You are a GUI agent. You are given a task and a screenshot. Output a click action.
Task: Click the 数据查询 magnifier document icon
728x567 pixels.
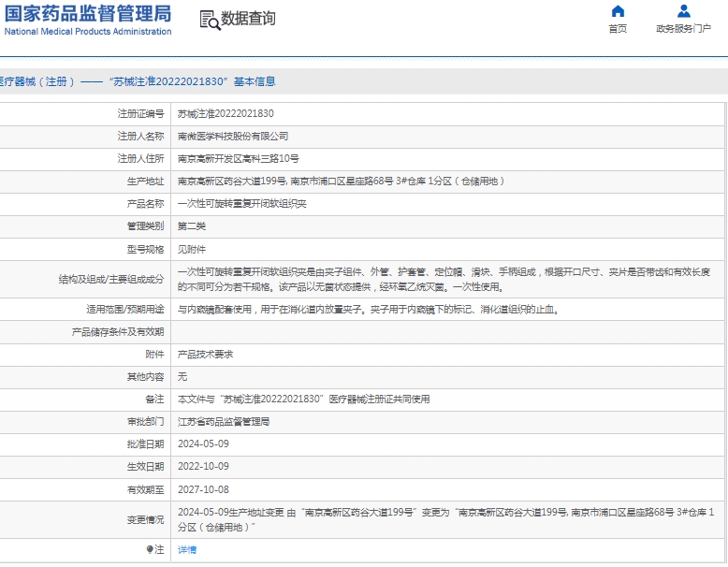[210, 21]
